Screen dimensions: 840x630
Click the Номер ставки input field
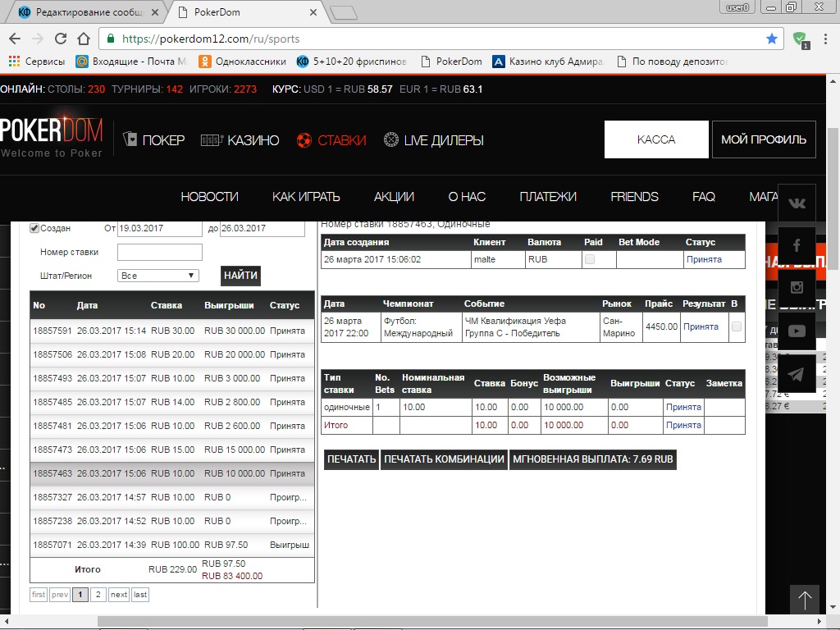[x=160, y=252]
